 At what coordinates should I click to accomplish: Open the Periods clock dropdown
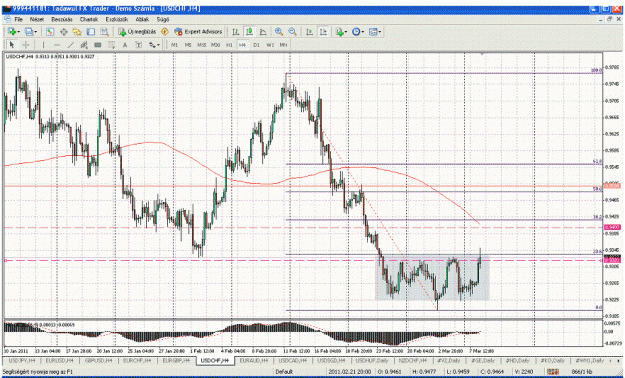click(x=358, y=32)
